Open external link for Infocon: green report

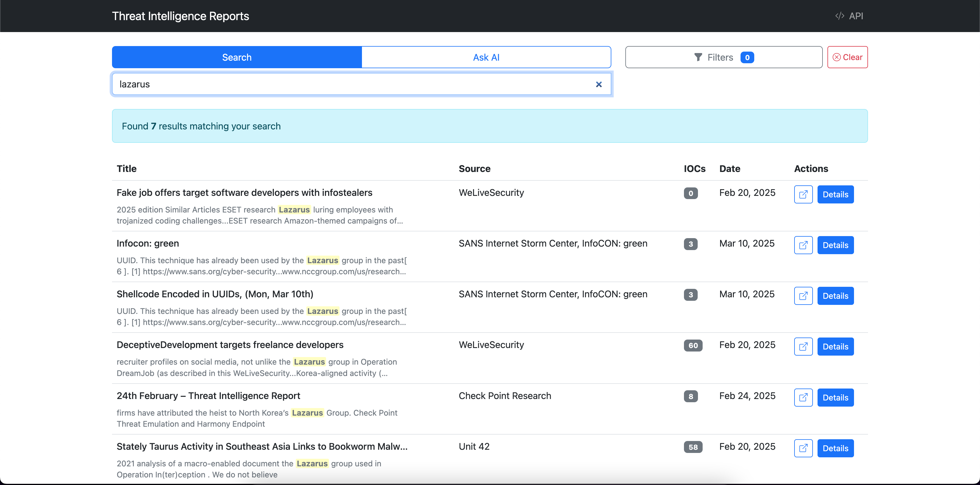pos(803,245)
